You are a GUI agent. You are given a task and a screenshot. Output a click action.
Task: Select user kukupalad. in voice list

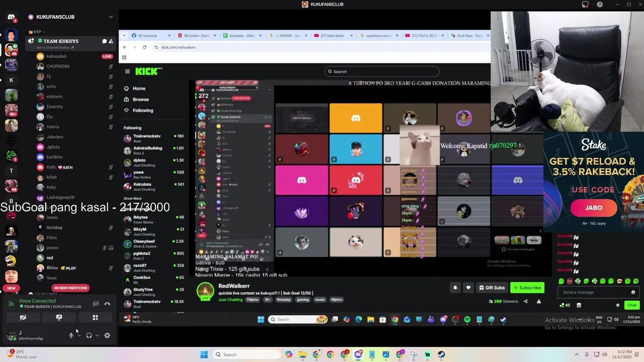coord(75,56)
